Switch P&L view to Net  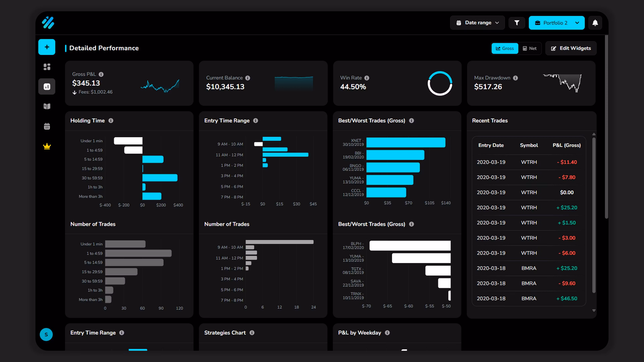pos(529,48)
